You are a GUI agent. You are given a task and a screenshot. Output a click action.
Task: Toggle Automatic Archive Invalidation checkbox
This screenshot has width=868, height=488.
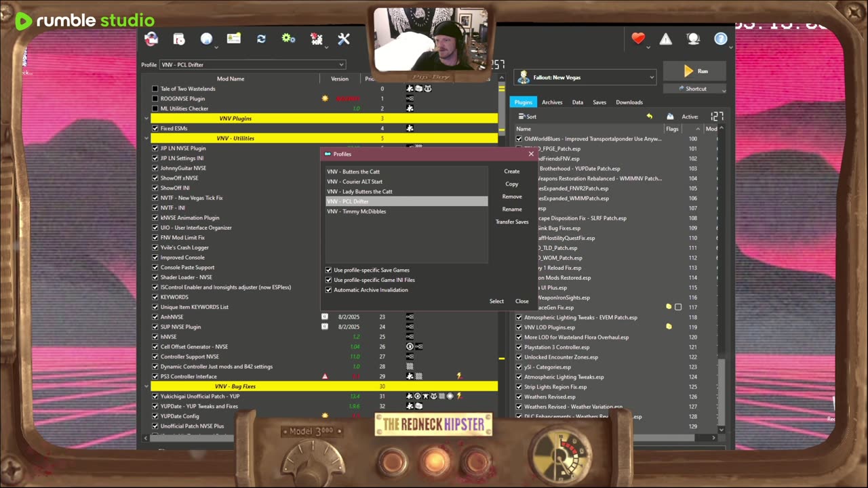pyautogui.click(x=329, y=290)
